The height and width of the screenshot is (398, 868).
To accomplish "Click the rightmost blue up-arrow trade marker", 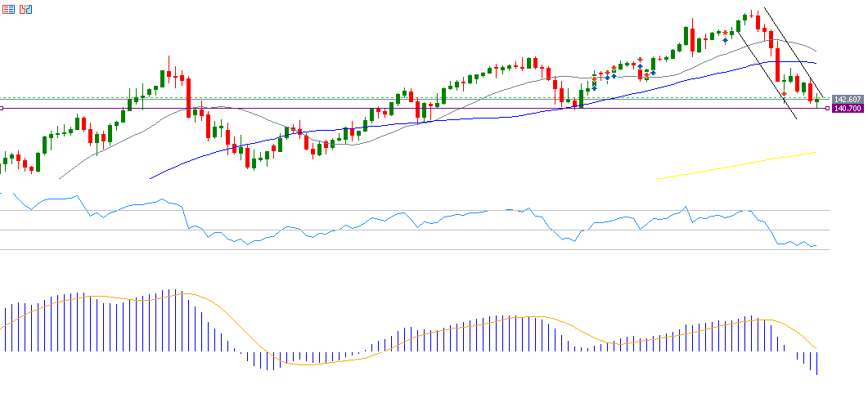I will (x=725, y=41).
